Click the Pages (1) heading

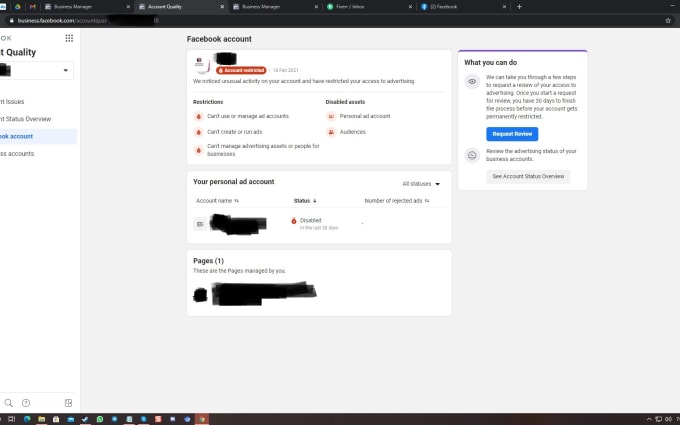209,261
